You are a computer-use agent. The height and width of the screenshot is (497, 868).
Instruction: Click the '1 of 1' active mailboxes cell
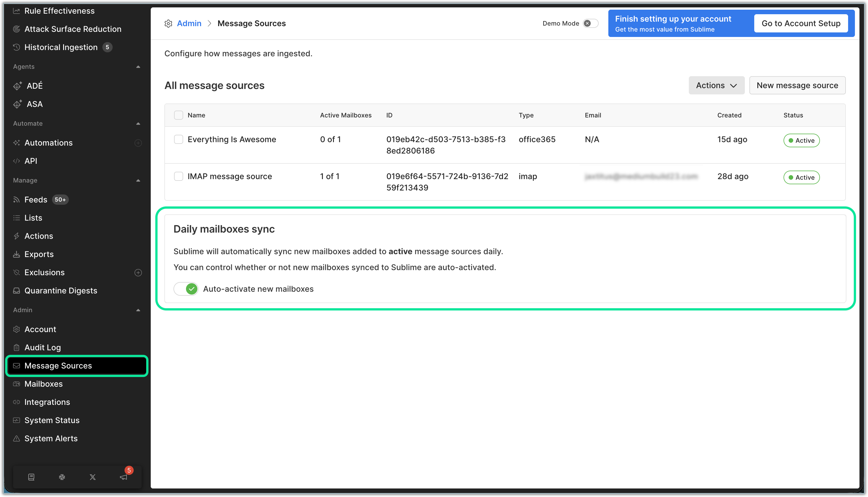tap(330, 176)
